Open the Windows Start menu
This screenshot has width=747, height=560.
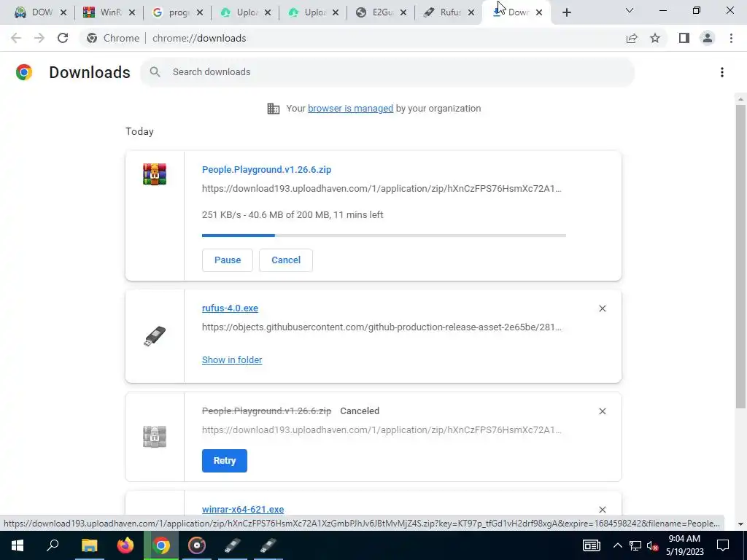[18, 545]
